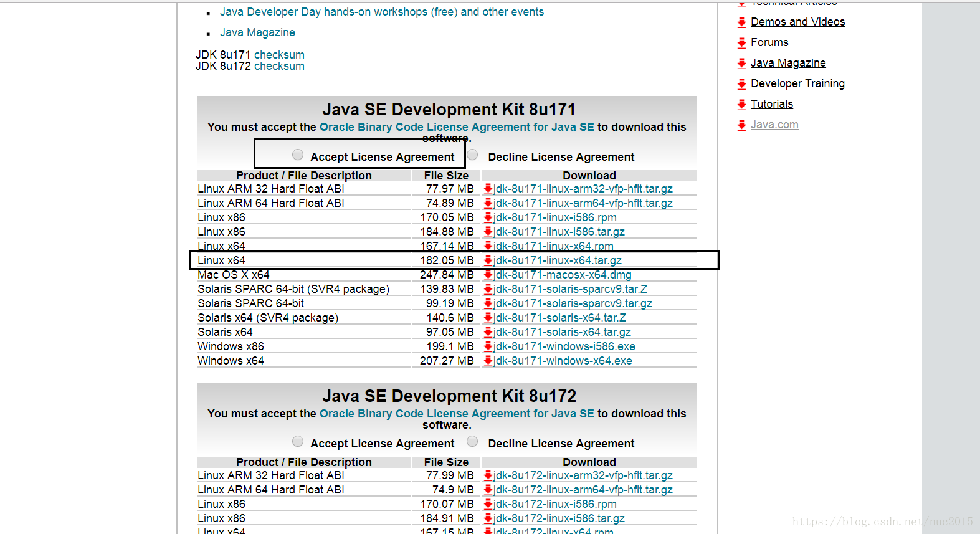Click download icon beside jdk-8u171-linux-i586.rpm

pos(488,217)
